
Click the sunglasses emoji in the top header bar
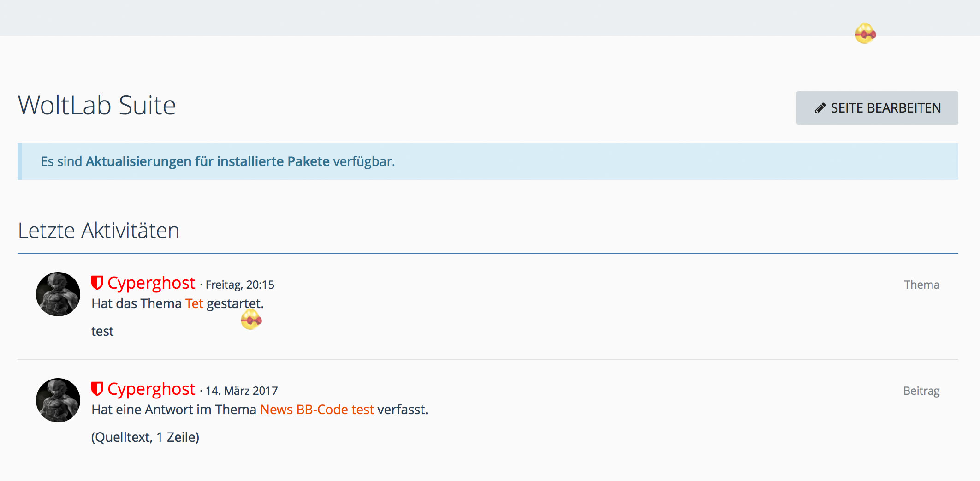coord(865,34)
